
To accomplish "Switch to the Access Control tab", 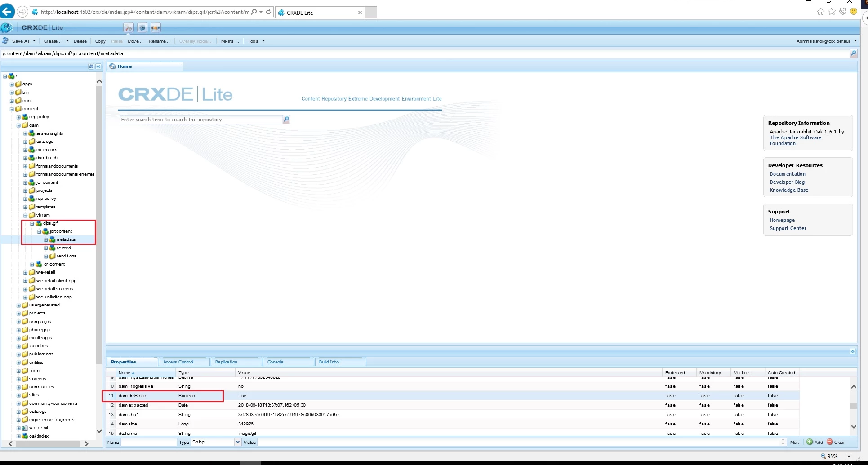I will pos(184,362).
